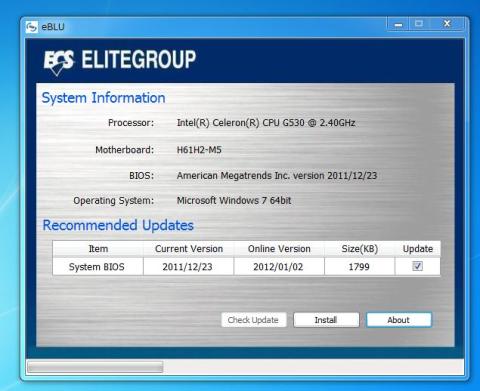Minimize the eBLU window
480x391 pixels.
pos(398,24)
